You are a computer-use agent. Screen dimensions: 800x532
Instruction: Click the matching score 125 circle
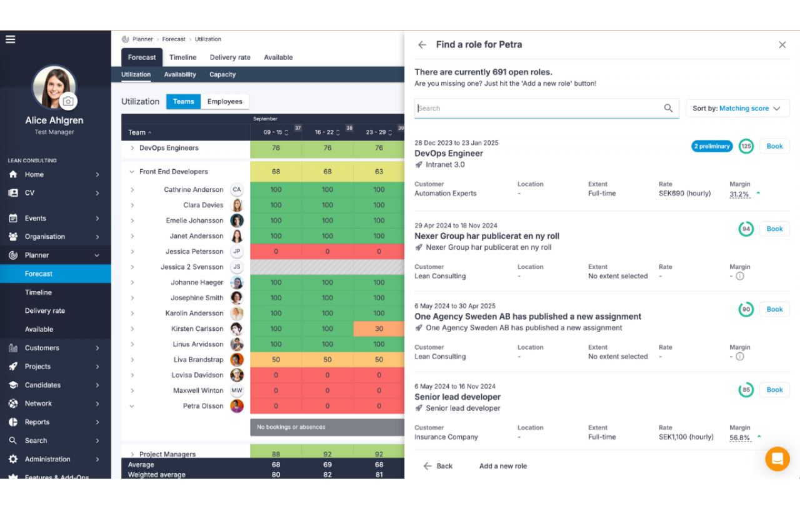(x=746, y=146)
